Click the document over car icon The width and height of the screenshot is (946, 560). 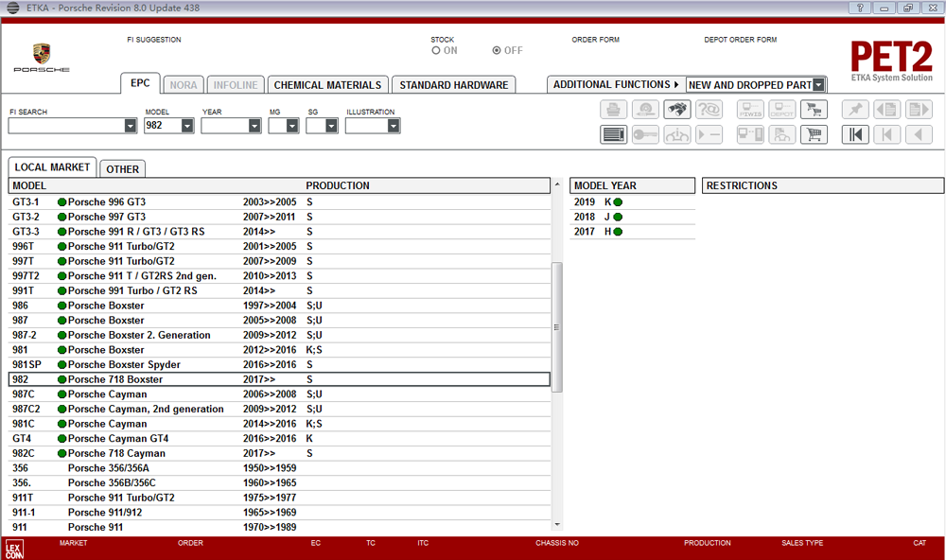pyautogui.click(x=782, y=134)
